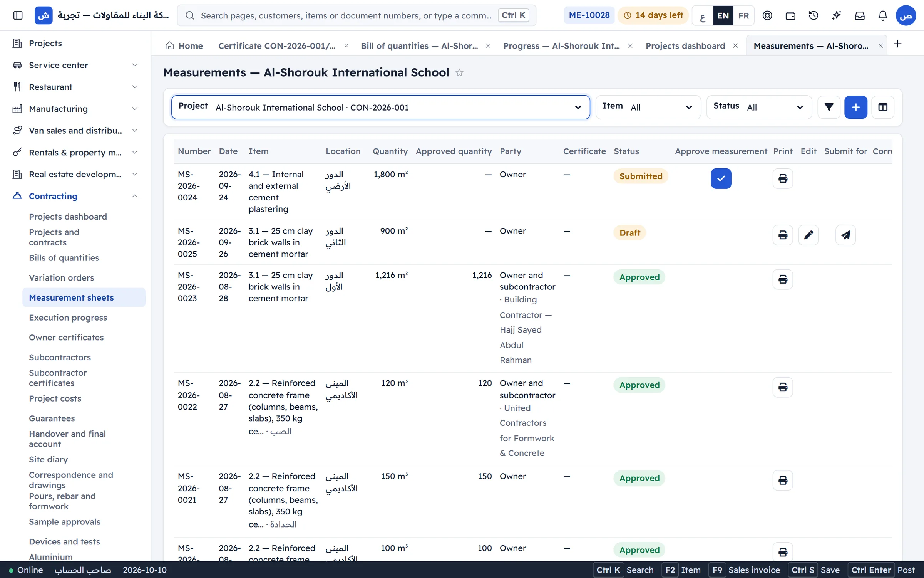Image resolution: width=924 pixels, height=578 pixels.
Task: Open the notifications bell
Action: click(882, 15)
